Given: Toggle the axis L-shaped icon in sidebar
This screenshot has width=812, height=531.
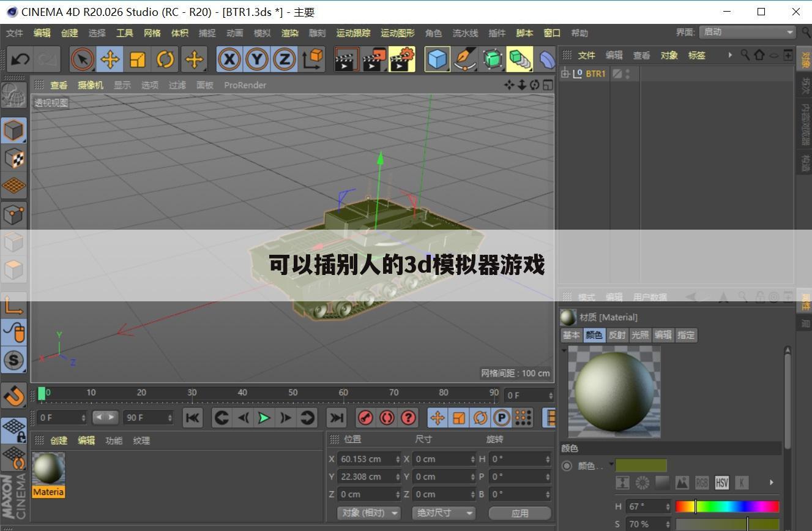Looking at the screenshot, I should click(13, 304).
